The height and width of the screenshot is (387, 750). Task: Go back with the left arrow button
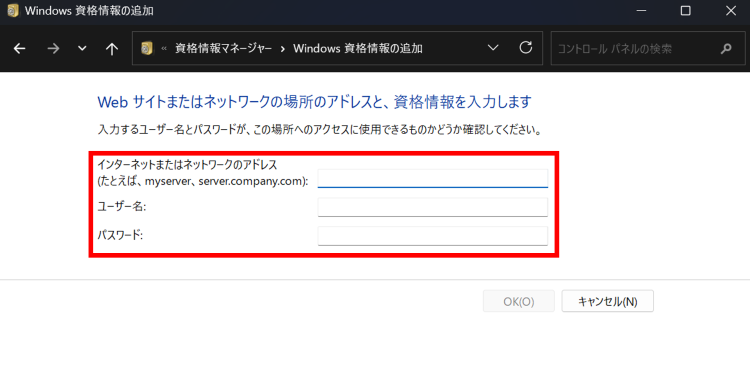(x=19, y=48)
